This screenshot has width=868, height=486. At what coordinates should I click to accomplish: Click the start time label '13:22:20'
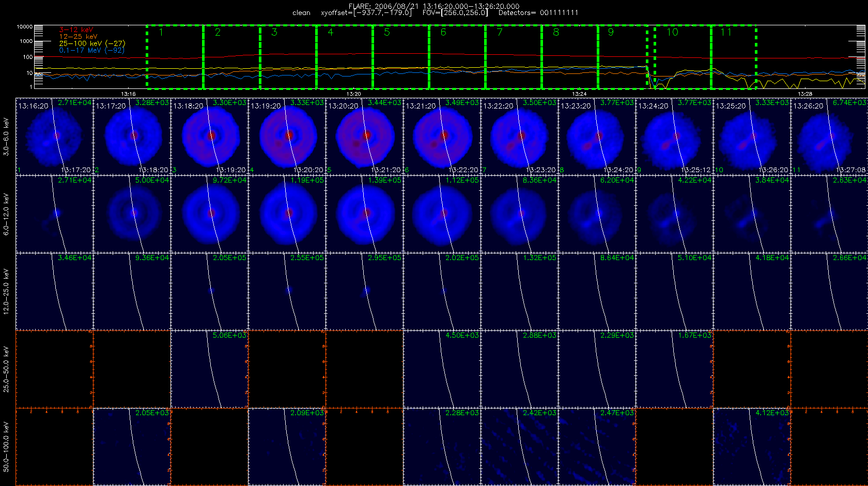(x=499, y=106)
